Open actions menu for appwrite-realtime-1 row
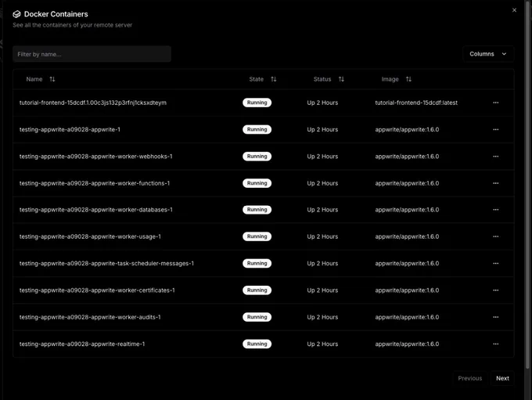The width and height of the screenshot is (532, 400). point(496,344)
